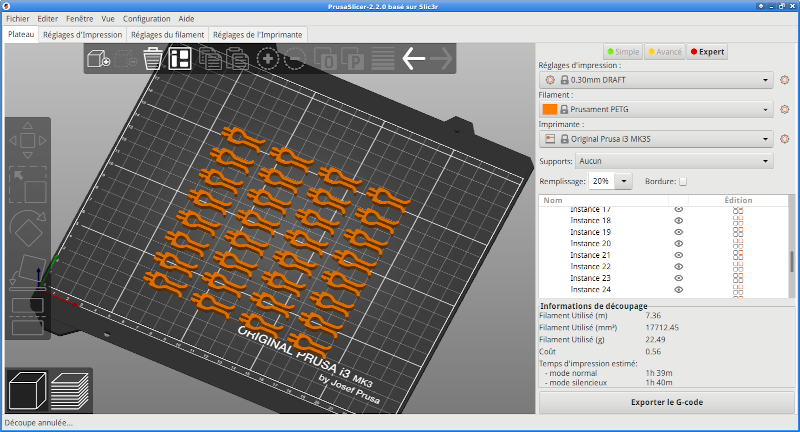The height and width of the screenshot is (432, 800).
Task: Add an instance with plus icon
Action: 267,59
